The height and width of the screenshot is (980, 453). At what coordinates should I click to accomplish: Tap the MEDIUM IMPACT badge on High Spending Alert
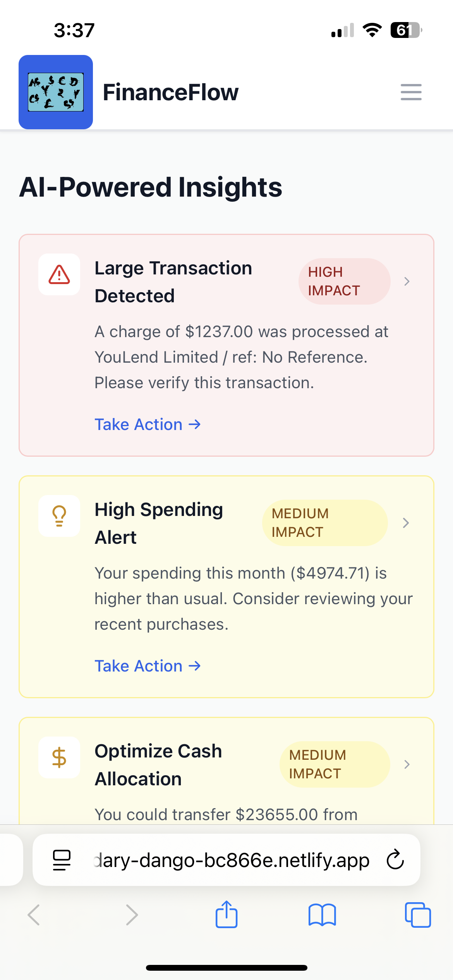click(325, 523)
